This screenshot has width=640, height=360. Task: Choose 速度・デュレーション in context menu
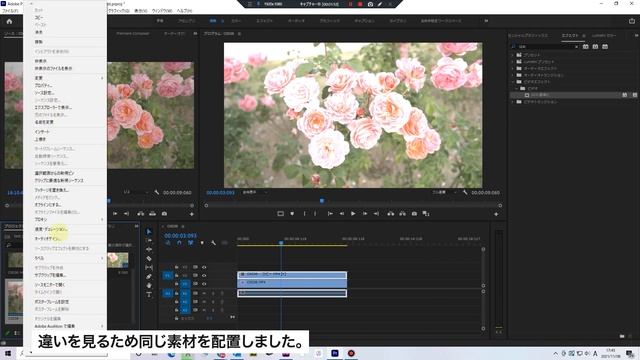point(51,229)
